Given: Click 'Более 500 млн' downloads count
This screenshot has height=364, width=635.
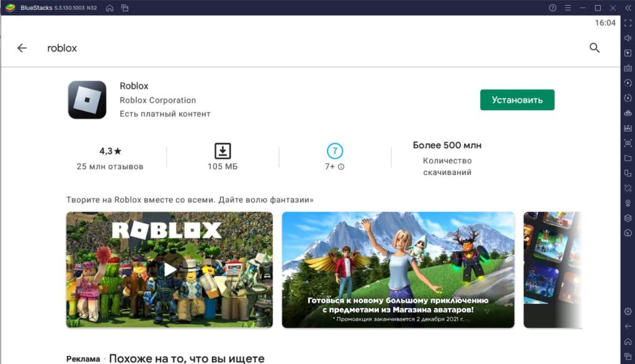Looking at the screenshot, I should coord(447,145).
